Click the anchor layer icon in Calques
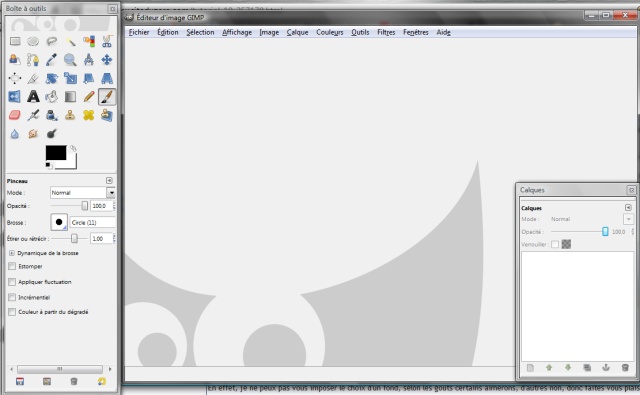640x395 pixels. click(606, 368)
